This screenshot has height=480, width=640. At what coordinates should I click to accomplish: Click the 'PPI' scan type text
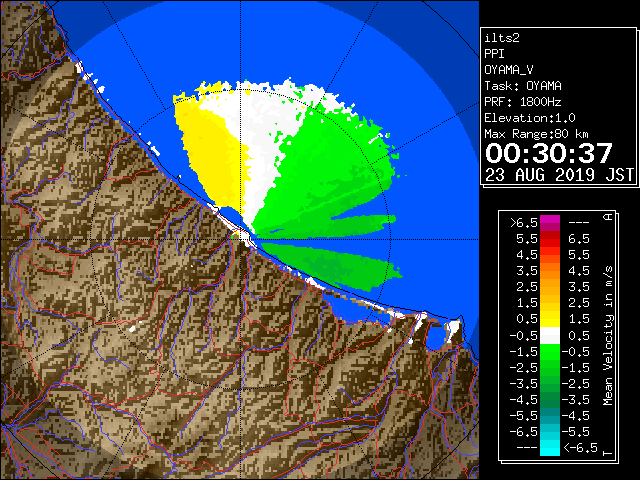tap(494, 54)
